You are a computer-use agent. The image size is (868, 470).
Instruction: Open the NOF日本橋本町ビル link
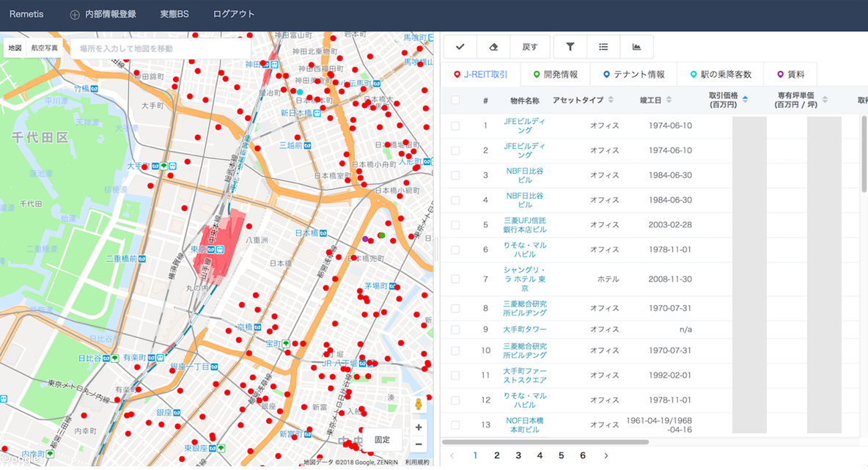524,425
